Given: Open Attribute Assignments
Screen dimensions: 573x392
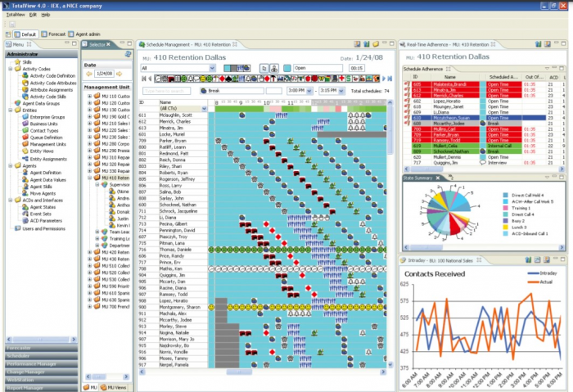Looking at the screenshot, I should coord(48,90).
